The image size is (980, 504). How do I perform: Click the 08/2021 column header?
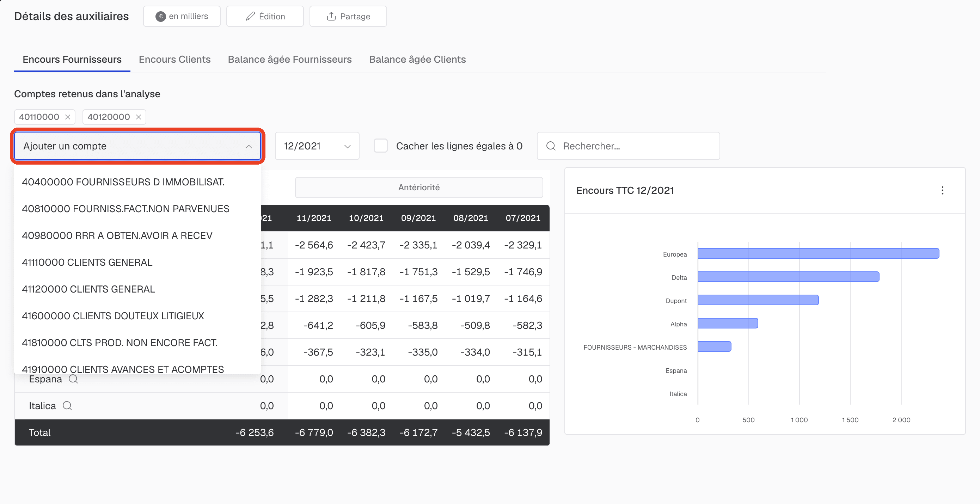pos(471,218)
